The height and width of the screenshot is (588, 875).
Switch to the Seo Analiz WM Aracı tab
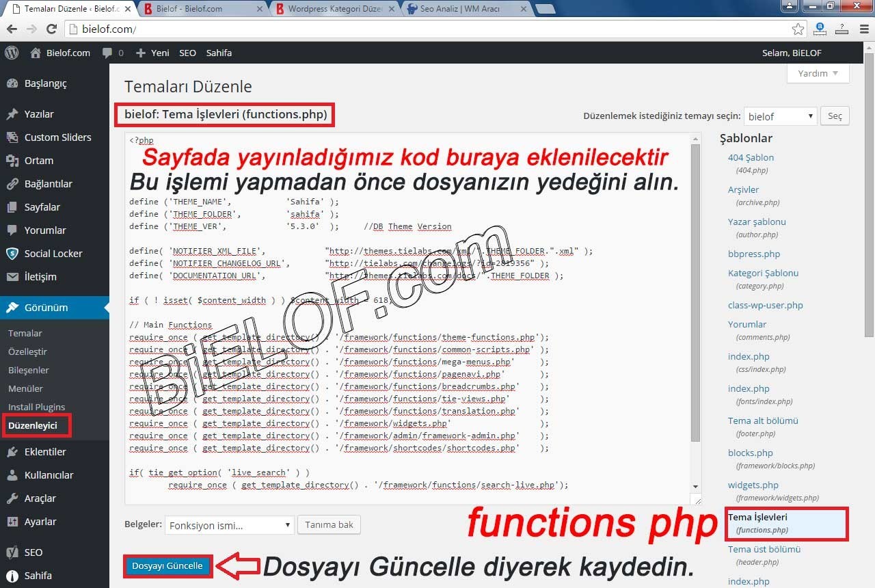(465, 10)
